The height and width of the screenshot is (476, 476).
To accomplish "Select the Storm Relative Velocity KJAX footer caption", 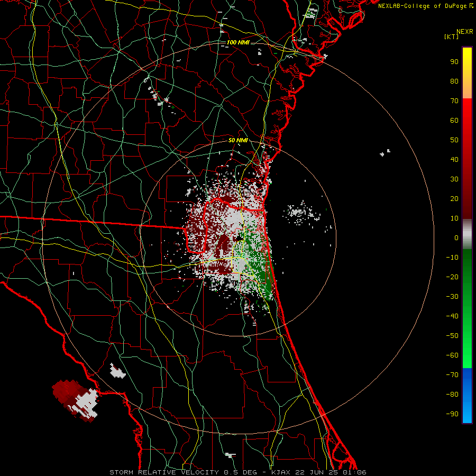I will coord(238,472).
